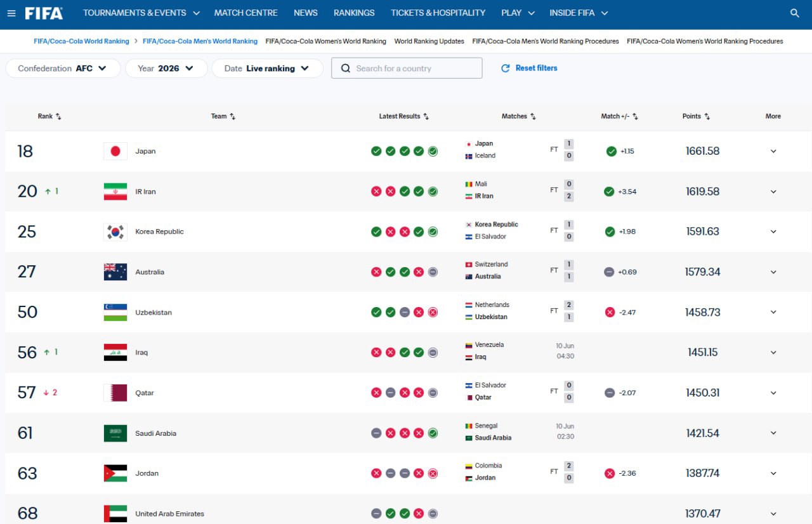812x524 pixels.
Task: Click the Korea Republic team name
Action: (159, 232)
